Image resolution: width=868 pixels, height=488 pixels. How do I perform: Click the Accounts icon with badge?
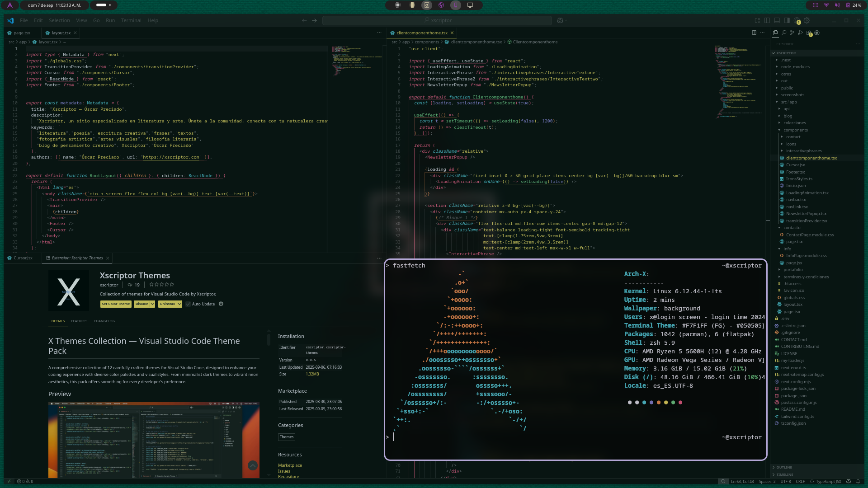(797, 20)
